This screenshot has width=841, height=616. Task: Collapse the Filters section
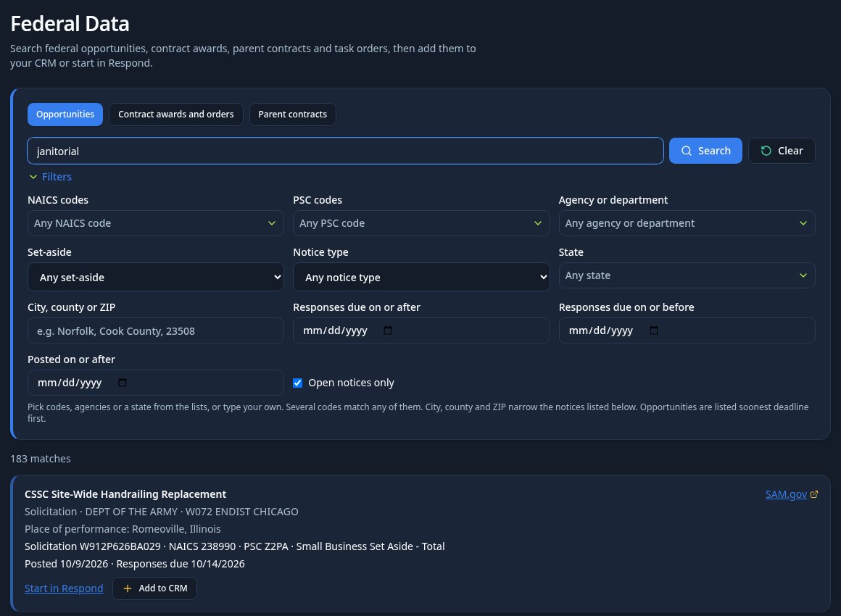coord(51,177)
